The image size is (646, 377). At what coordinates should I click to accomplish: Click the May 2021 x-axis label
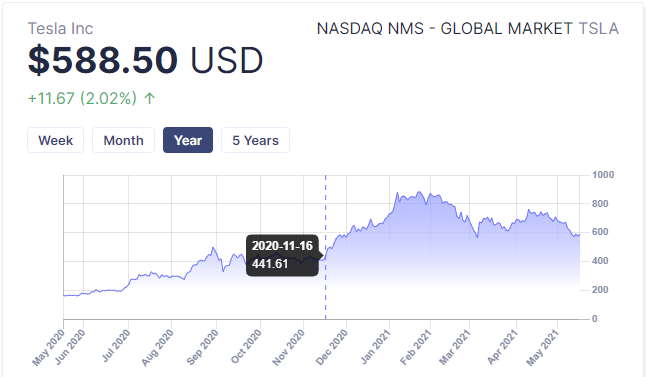click(543, 347)
